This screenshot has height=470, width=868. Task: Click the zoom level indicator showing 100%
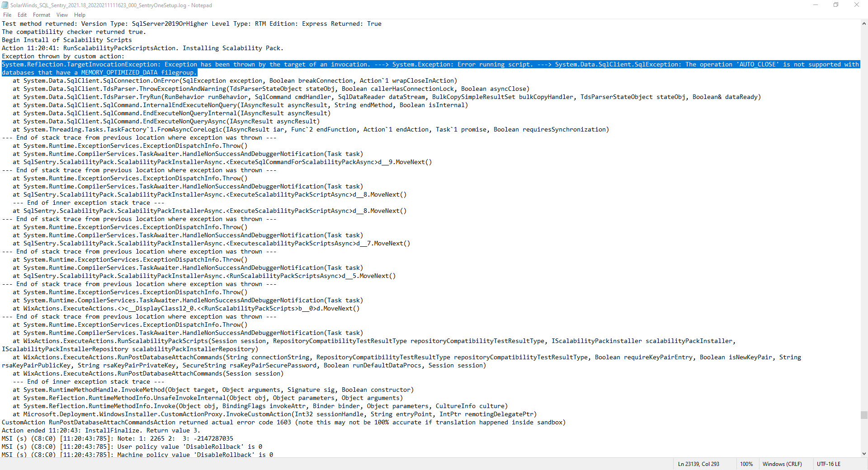coord(746,464)
